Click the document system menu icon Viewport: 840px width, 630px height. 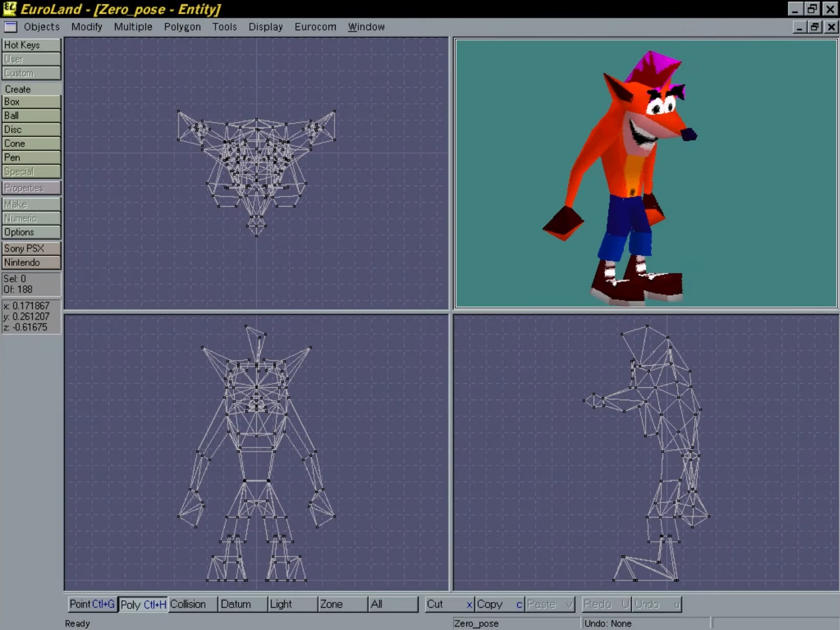pos(11,27)
